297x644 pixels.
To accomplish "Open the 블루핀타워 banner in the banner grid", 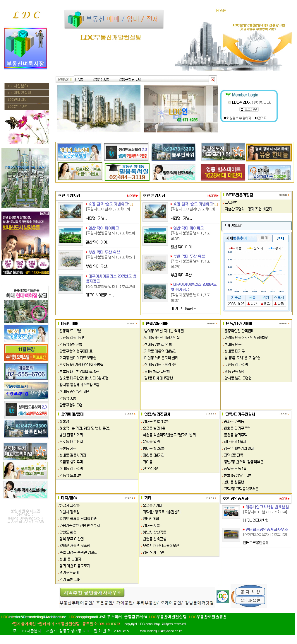I will [x=174, y=152].
